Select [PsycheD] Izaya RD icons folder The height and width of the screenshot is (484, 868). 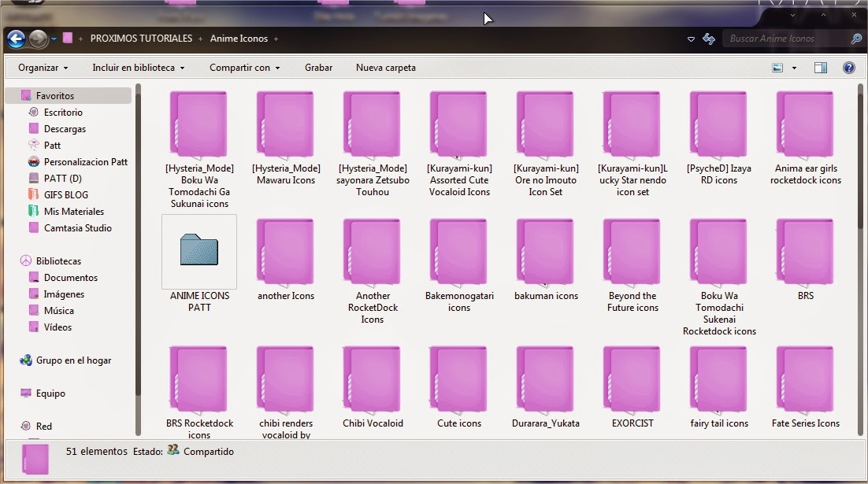pos(718,137)
